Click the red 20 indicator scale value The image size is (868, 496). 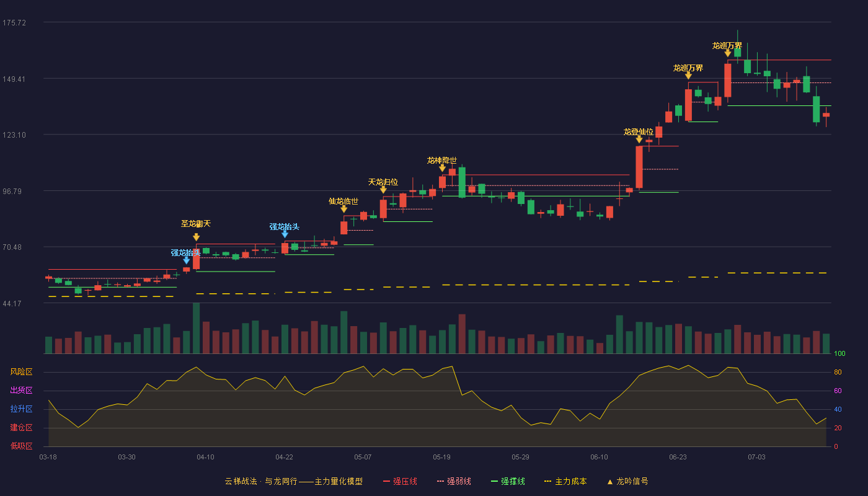click(x=838, y=428)
